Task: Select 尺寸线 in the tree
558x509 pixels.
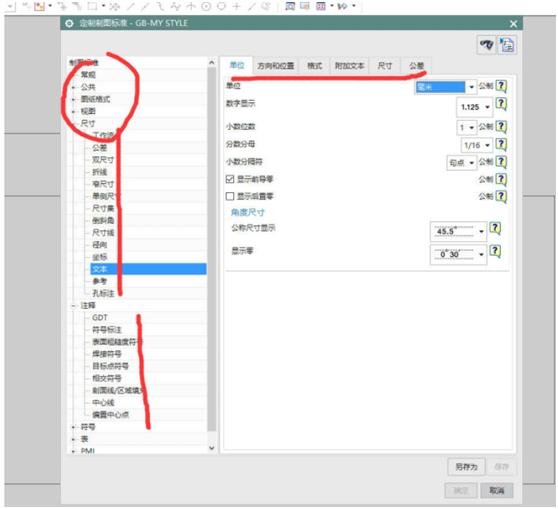Action: coord(103,233)
